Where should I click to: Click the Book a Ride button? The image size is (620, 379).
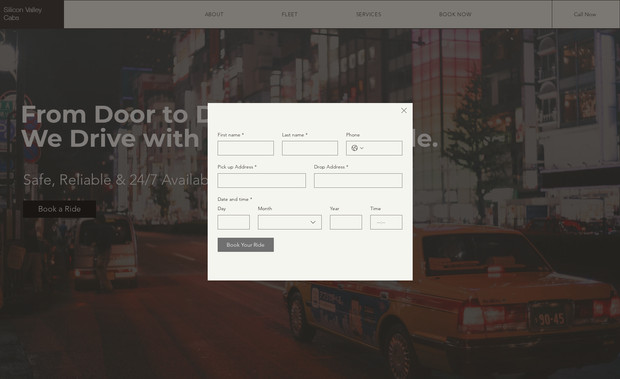click(59, 209)
